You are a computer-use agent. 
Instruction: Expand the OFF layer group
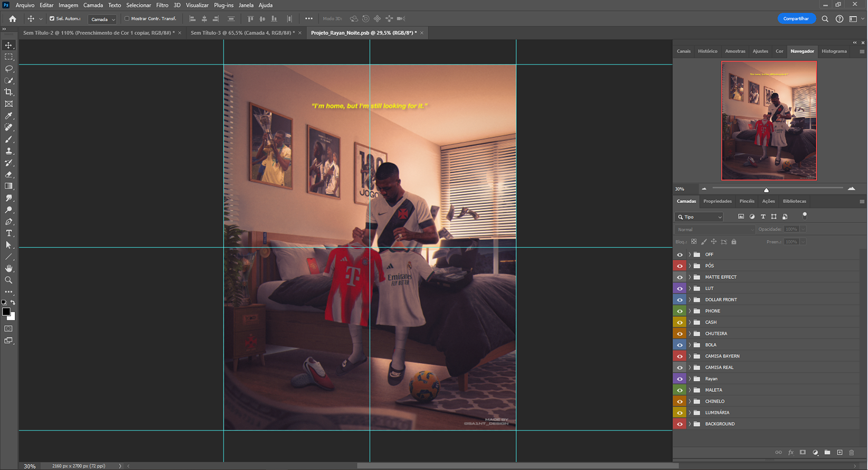pos(689,254)
